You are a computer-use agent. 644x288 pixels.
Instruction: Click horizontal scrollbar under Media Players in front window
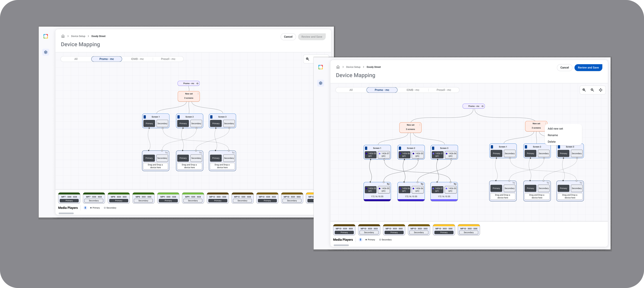[x=341, y=245]
